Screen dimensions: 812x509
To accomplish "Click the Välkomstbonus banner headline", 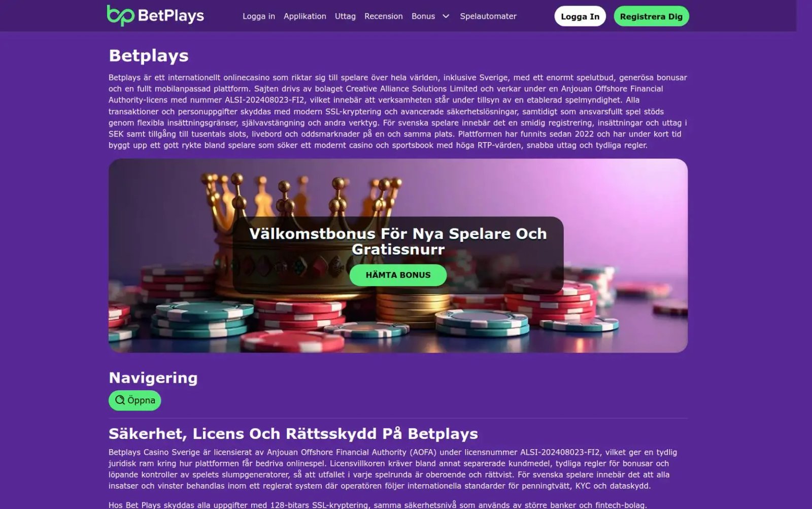I will [x=398, y=242].
